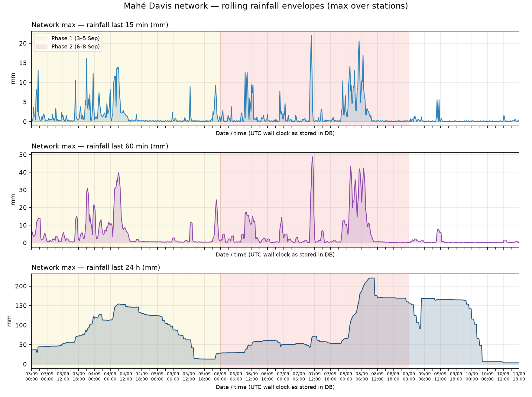Viewport: 532px width, 397px height.
Task: Click the 'rainfall last 24 h (mm)' subplot title
Action: click(96, 267)
